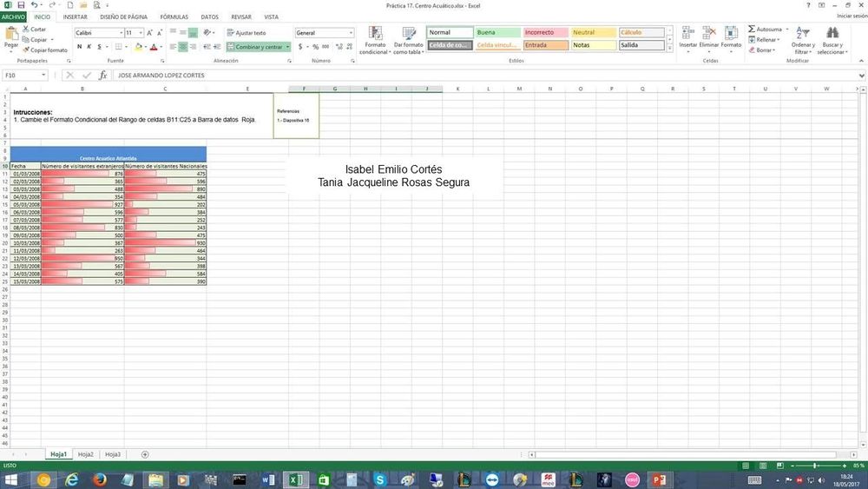
Task: Toggle Ajustar texto wrap option
Action: pos(246,33)
